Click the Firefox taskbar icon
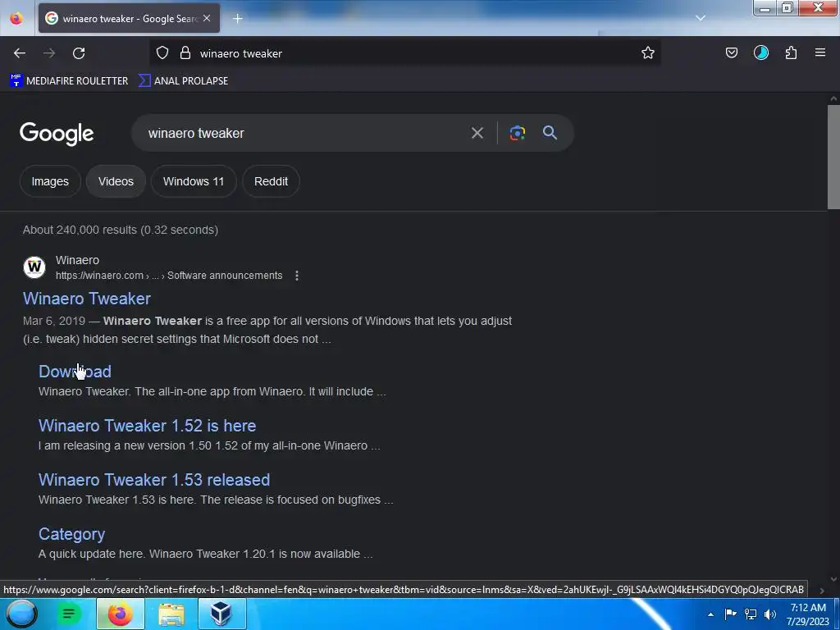Viewport: 840px width, 630px height. [x=121, y=614]
